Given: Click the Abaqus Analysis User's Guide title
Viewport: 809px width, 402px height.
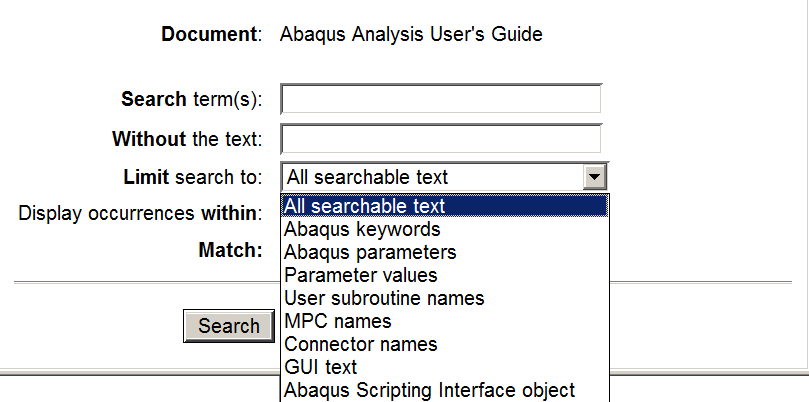Looking at the screenshot, I should point(411,35).
